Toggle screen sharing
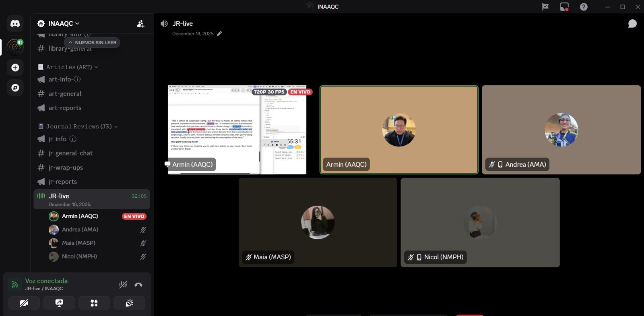Image resolution: width=644 pixels, height=316 pixels. click(x=59, y=303)
